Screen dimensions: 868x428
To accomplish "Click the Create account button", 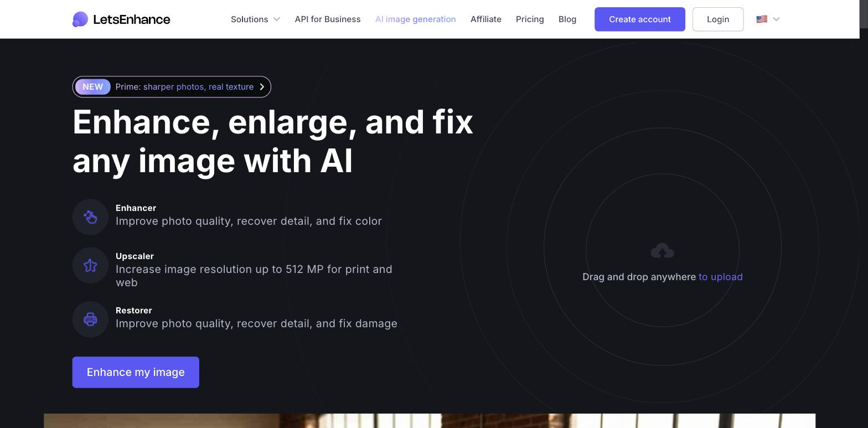I will tap(640, 19).
